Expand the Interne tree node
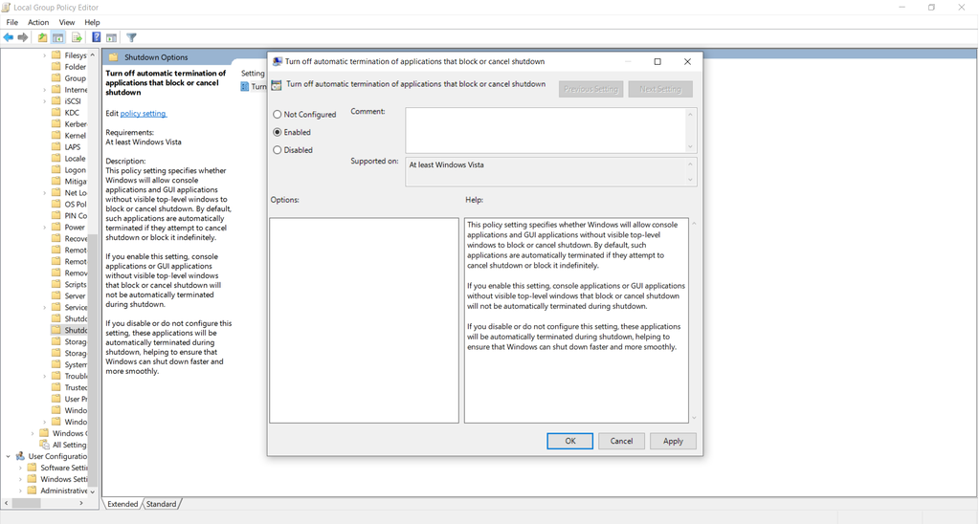Image resolution: width=980 pixels, height=524 pixels. pos(44,90)
